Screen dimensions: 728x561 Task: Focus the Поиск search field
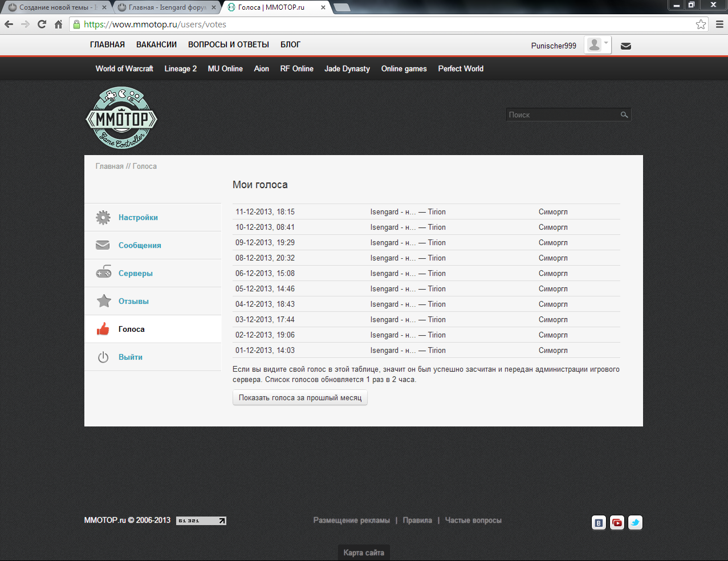point(562,115)
